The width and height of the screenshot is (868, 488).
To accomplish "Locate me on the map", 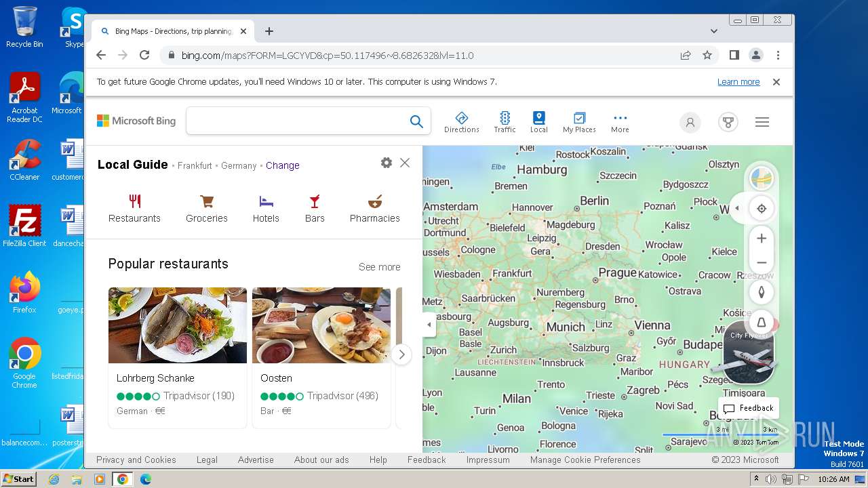I will [762, 208].
